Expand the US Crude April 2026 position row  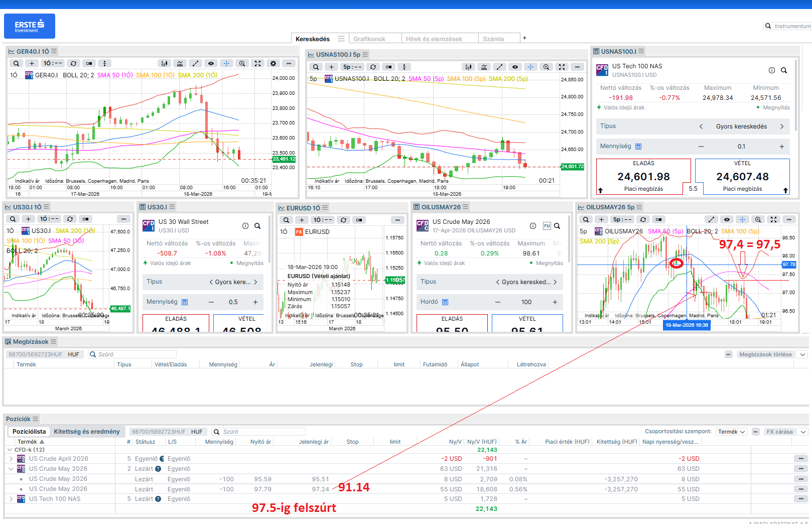pyautogui.click(x=11, y=459)
